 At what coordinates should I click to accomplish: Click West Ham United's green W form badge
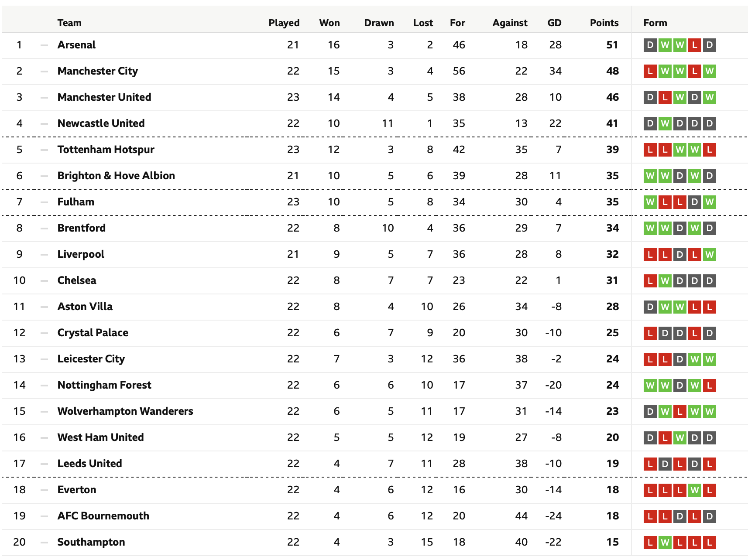pos(679,437)
